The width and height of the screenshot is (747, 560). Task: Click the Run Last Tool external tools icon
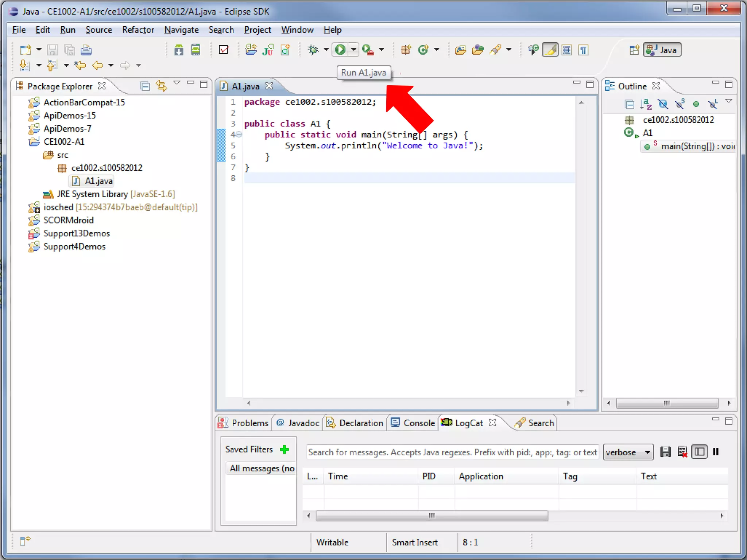click(x=368, y=50)
